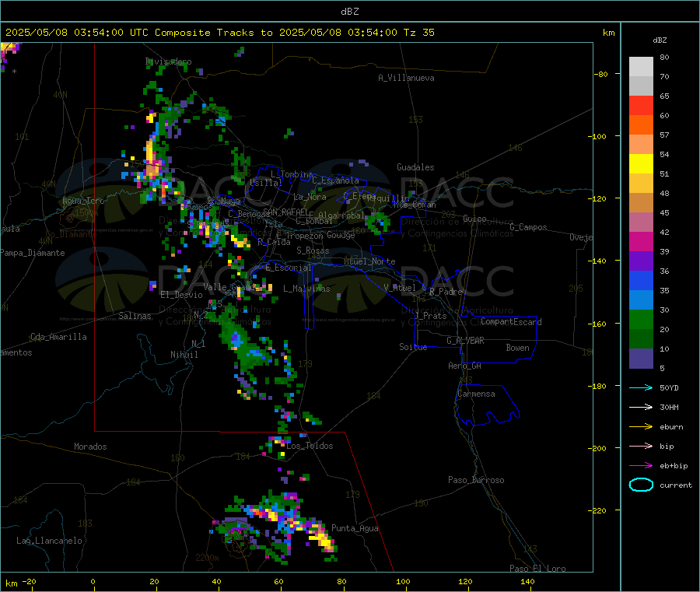Click the Paso_El_Loro map label

point(537,569)
